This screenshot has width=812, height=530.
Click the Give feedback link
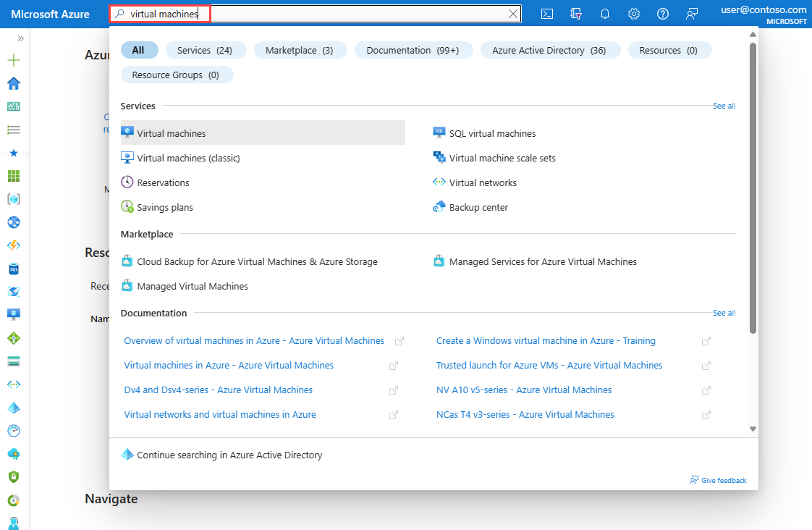(x=723, y=481)
